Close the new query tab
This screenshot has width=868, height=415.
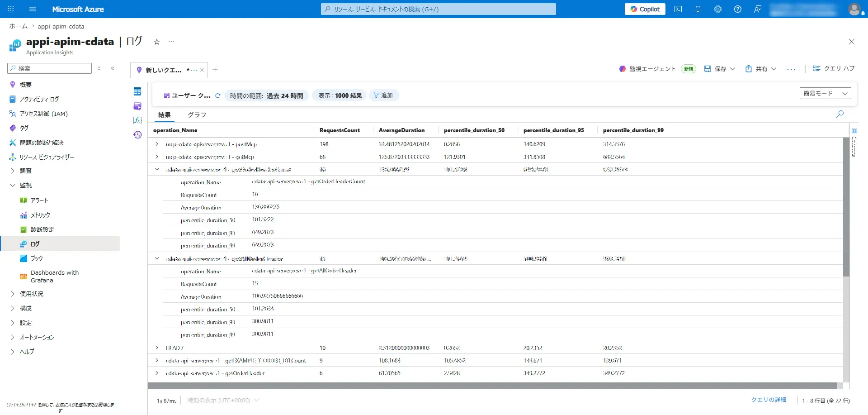202,70
